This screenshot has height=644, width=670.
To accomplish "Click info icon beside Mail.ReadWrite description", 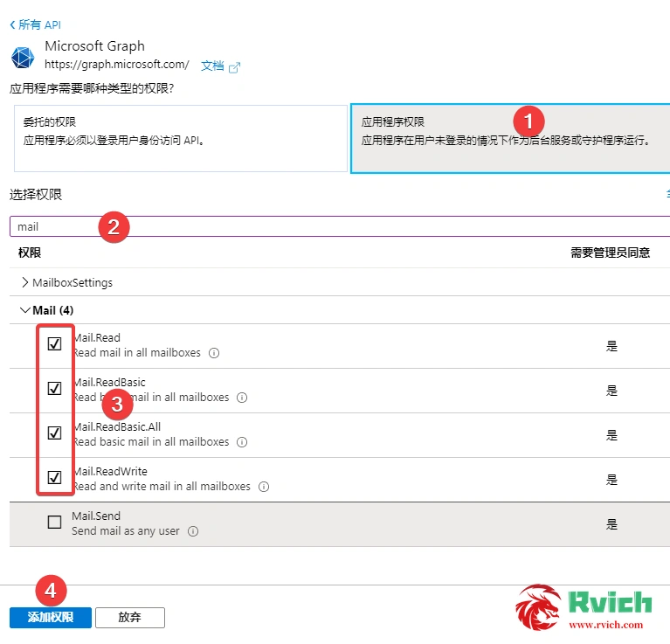I will pyautogui.click(x=264, y=487).
